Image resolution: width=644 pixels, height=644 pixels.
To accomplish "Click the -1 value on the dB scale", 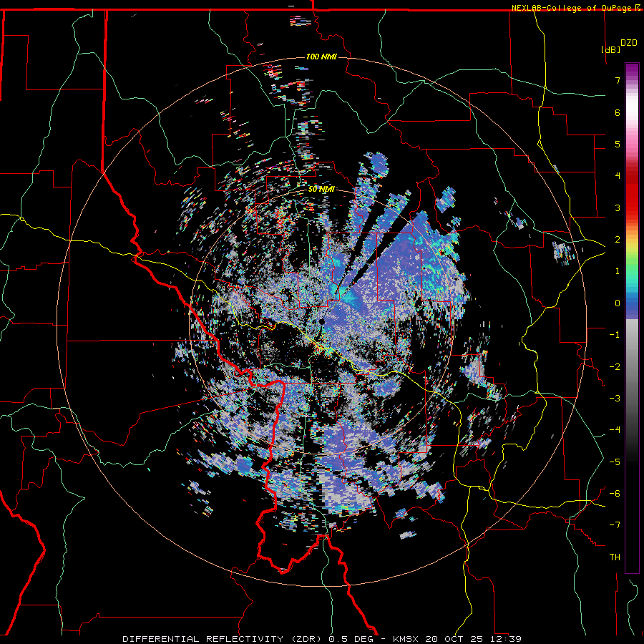I will [x=615, y=335].
